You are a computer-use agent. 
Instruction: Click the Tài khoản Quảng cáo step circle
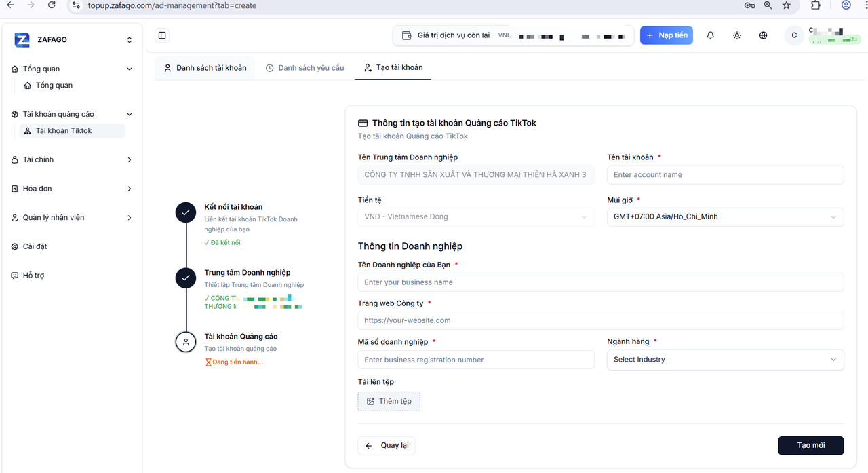pos(186,342)
